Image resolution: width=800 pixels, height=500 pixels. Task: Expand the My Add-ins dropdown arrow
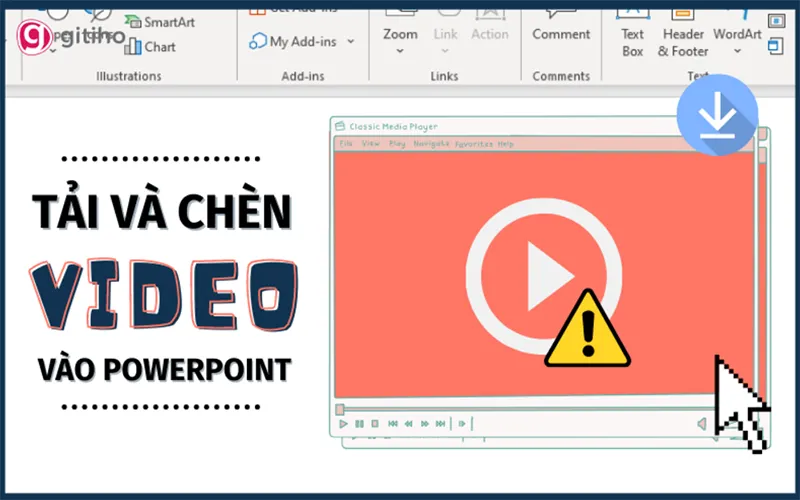[351, 41]
